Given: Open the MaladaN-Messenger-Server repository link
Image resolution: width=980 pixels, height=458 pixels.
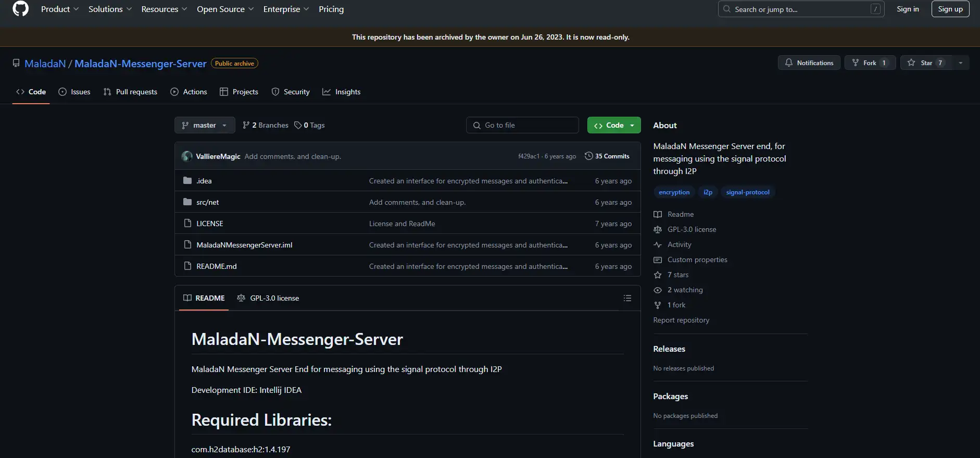Looking at the screenshot, I should (x=141, y=64).
